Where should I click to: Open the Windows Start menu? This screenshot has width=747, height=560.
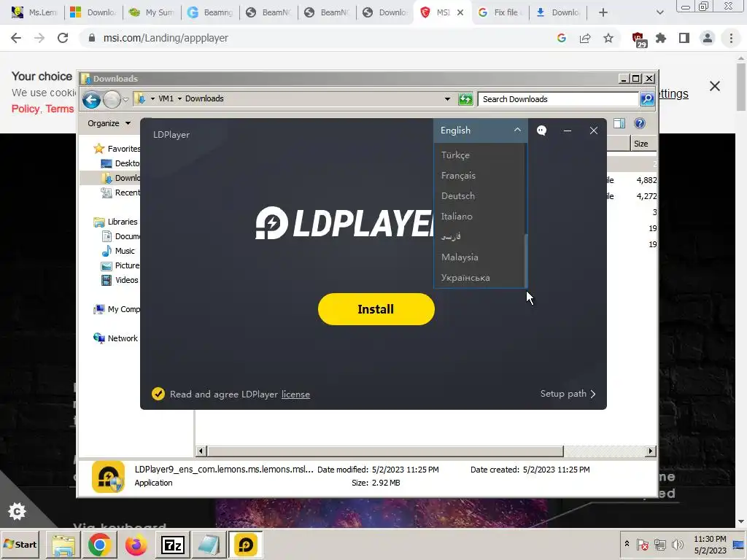[x=20, y=544]
